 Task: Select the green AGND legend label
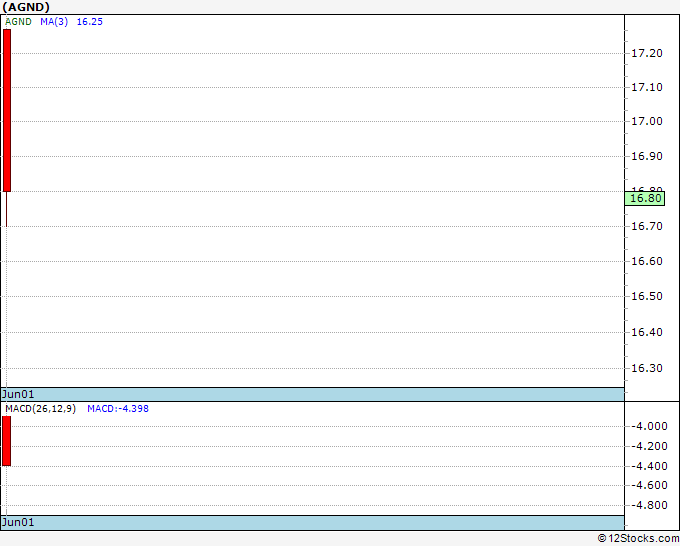(18, 22)
